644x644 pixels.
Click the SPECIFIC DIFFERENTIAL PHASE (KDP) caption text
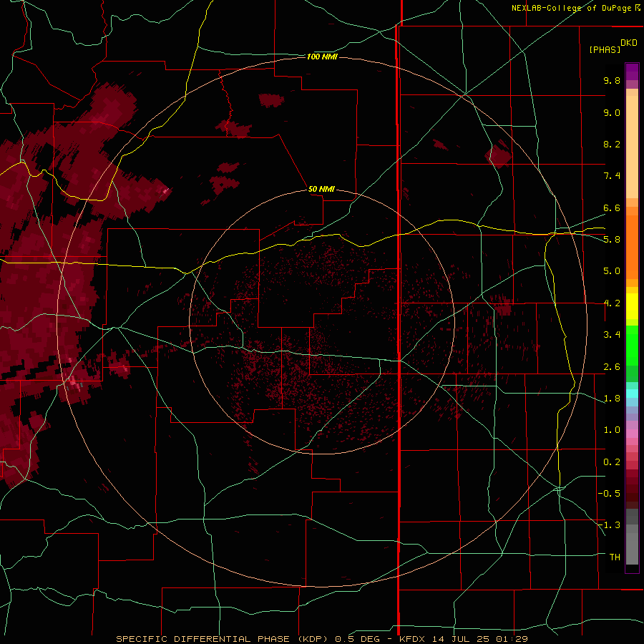click(x=223, y=639)
